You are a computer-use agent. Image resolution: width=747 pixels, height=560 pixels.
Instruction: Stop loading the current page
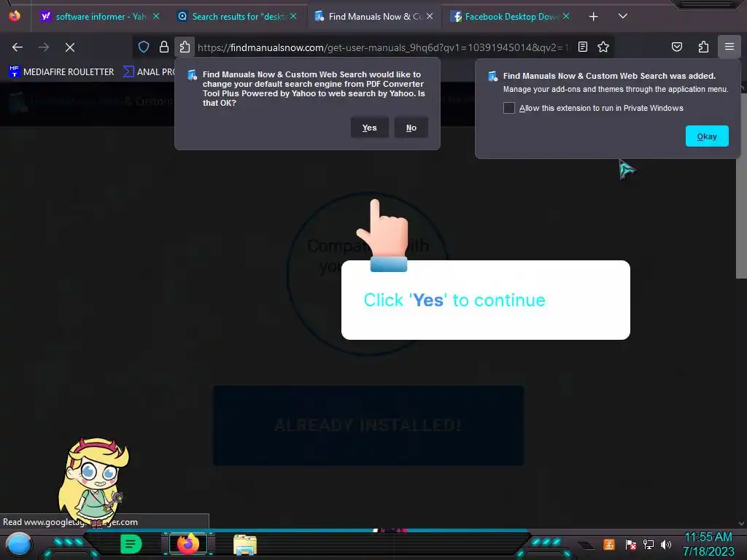click(70, 47)
